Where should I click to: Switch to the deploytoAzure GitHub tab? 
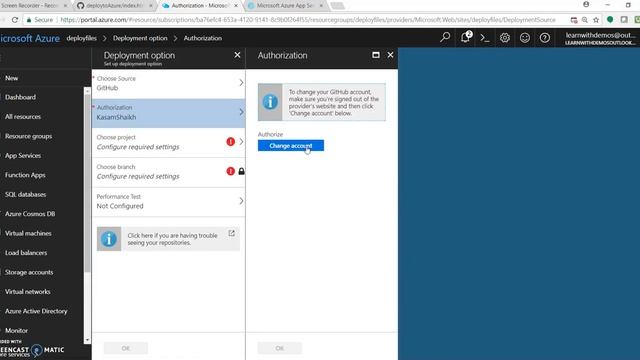click(114, 6)
